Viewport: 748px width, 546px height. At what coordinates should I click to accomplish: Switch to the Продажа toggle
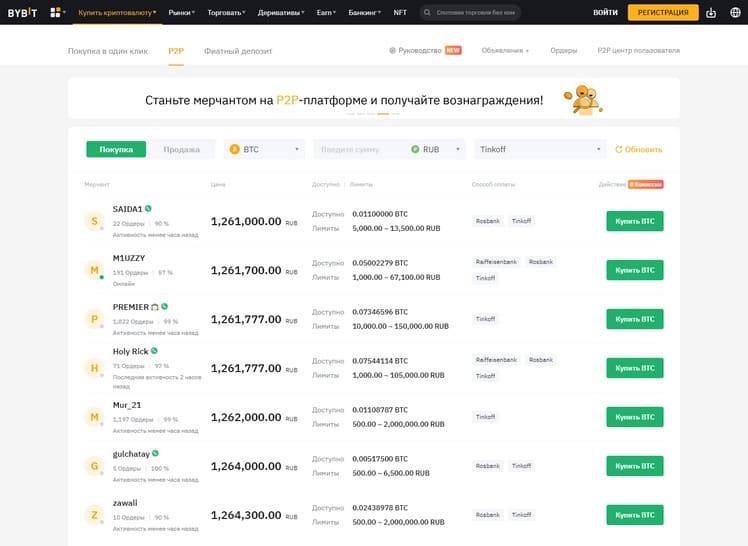coord(181,149)
